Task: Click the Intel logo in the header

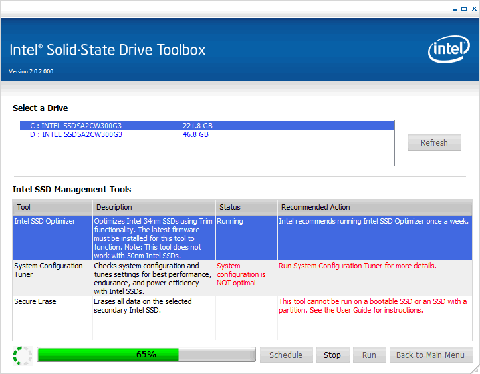Action: tap(449, 49)
